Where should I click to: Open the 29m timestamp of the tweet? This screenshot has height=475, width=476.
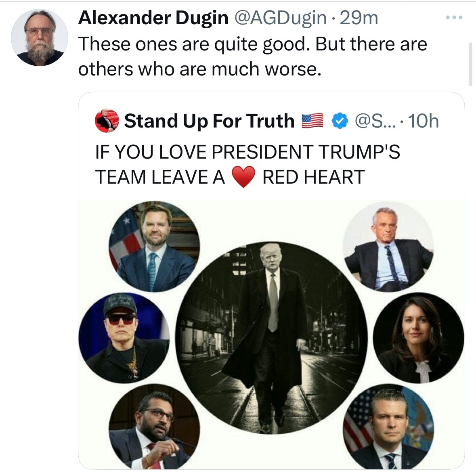coord(359,18)
